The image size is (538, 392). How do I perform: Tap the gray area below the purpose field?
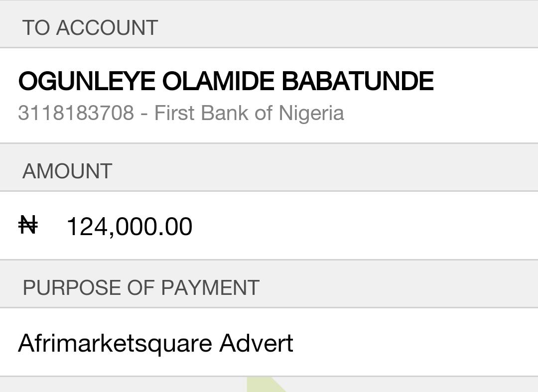click(125, 385)
